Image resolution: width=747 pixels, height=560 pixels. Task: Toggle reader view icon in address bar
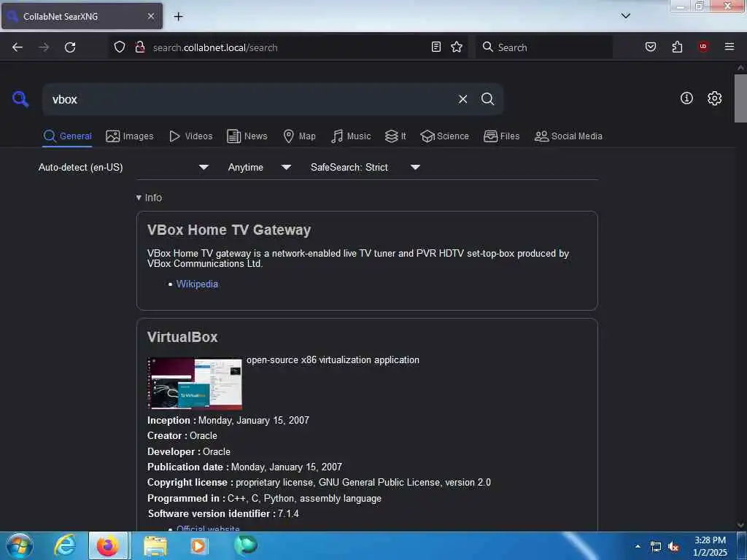436,47
